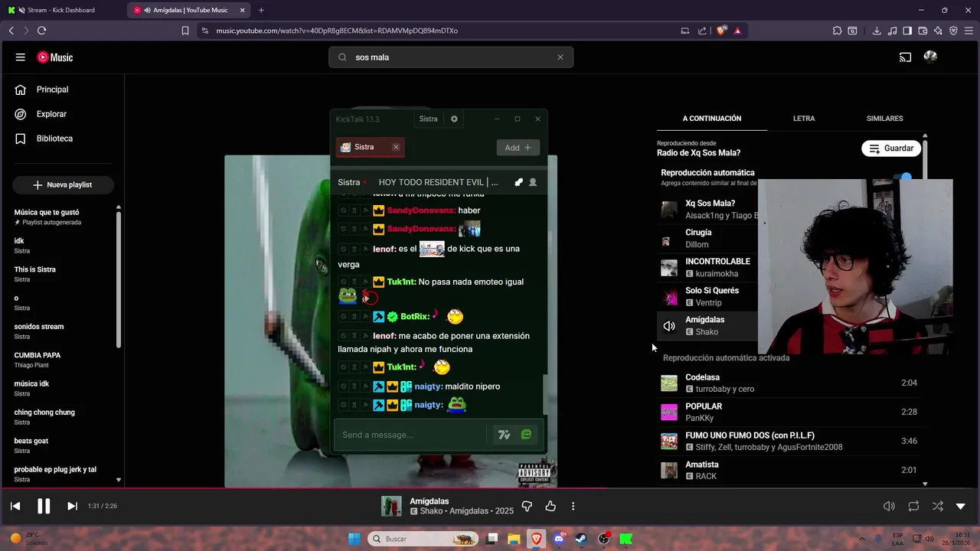Screen dimensions: 980x551
Task: Click SandyDonovanx username saying haber
Action: (421, 210)
